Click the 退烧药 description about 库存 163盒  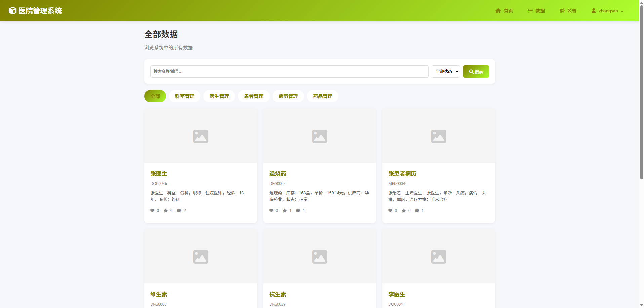319,196
